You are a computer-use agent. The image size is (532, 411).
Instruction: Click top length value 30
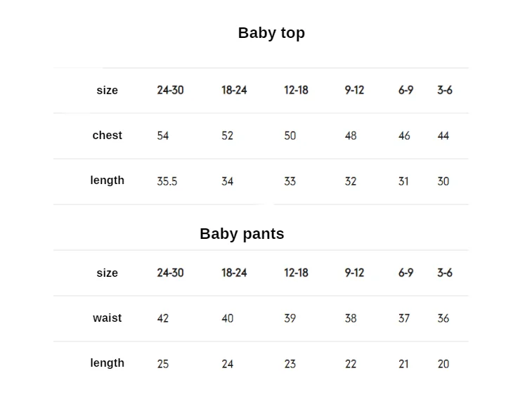[443, 181]
